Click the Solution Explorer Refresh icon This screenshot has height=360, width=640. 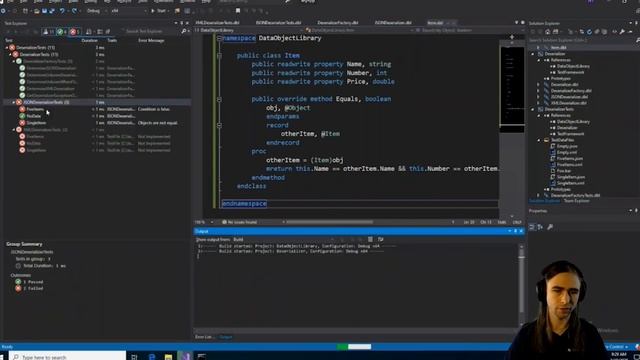[589, 32]
